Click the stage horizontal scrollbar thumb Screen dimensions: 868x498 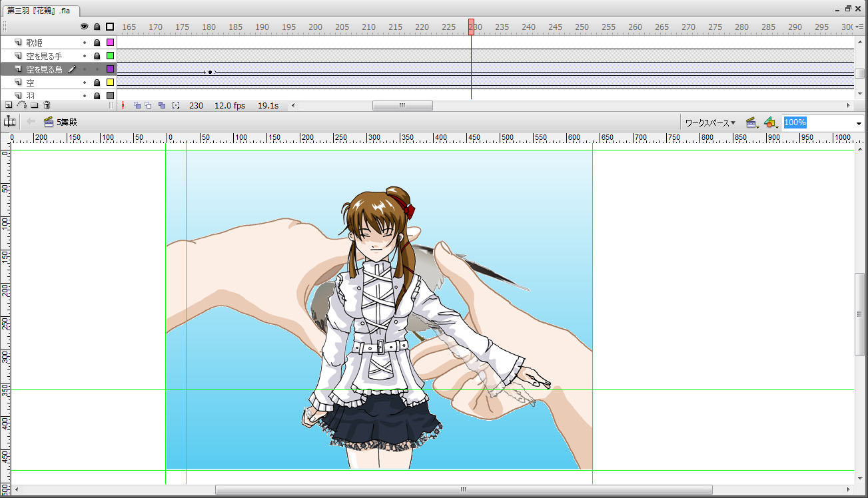(x=464, y=490)
